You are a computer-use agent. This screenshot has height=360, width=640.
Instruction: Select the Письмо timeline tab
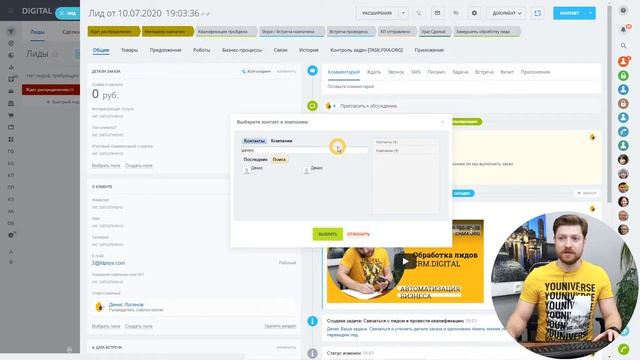click(436, 72)
